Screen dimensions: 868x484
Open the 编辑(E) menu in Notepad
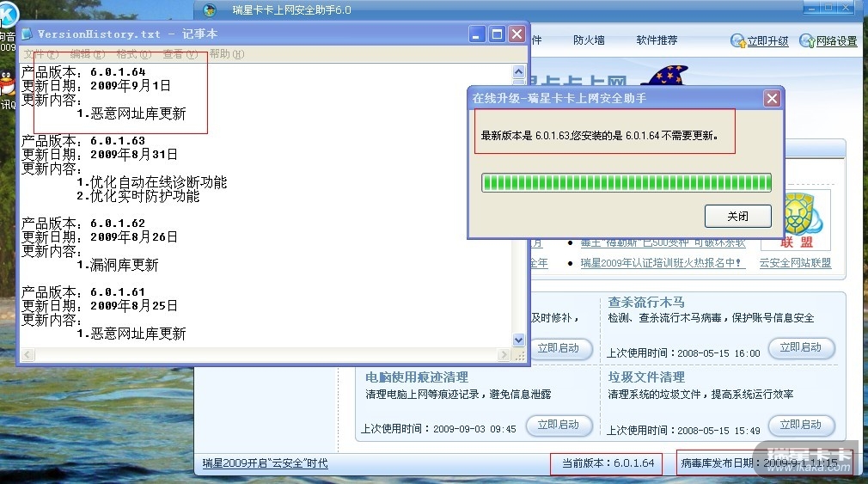87,54
